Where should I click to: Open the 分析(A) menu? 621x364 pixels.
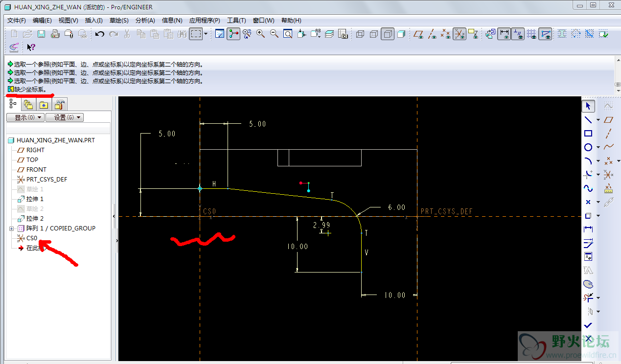(145, 21)
